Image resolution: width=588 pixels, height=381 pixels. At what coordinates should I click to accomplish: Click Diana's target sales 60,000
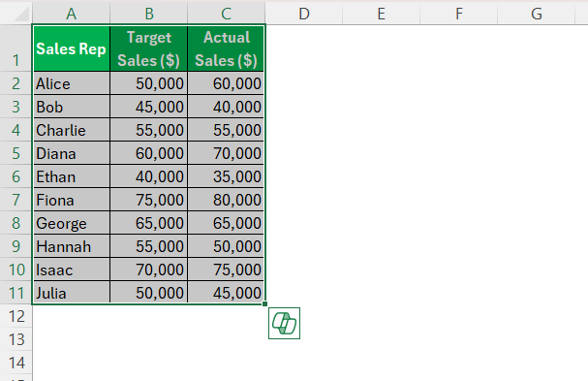tap(149, 153)
